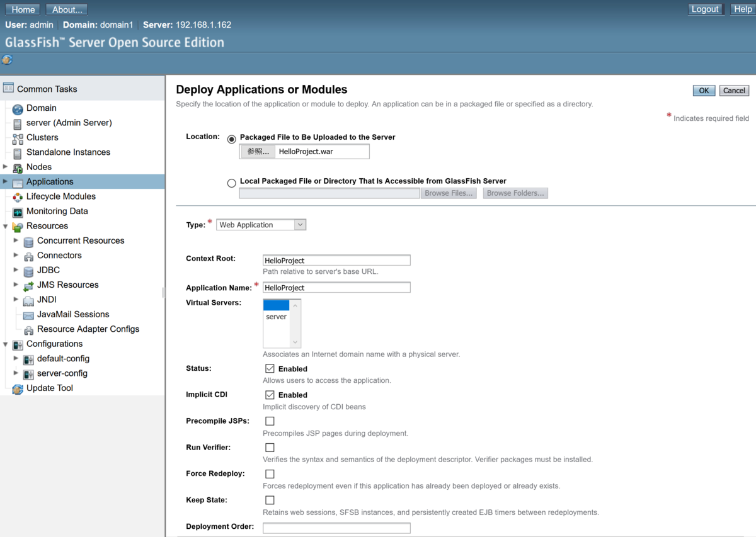756x537 pixels.
Task: Click the JNDI icon
Action: click(28, 300)
